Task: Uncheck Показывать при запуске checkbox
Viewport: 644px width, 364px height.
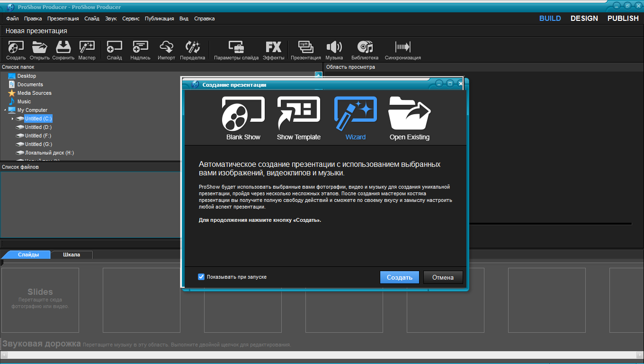Action: (201, 277)
